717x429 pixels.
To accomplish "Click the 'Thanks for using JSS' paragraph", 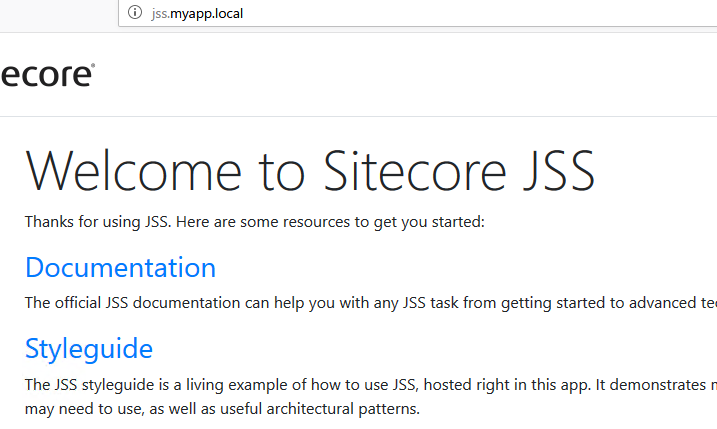I will click(x=255, y=222).
